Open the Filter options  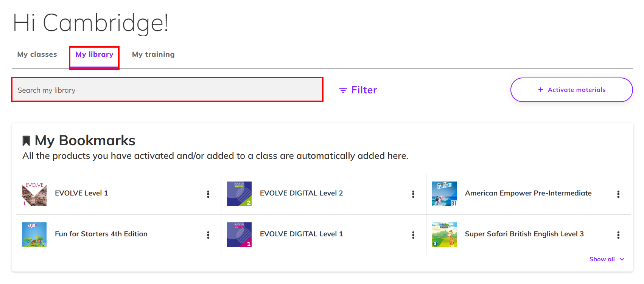[x=358, y=90]
